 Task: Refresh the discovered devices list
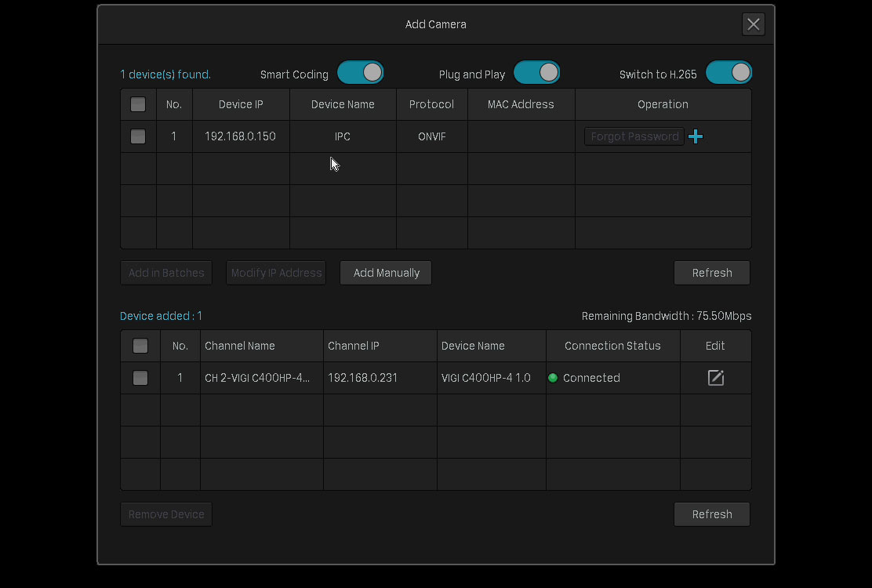click(x=712, y=273)
